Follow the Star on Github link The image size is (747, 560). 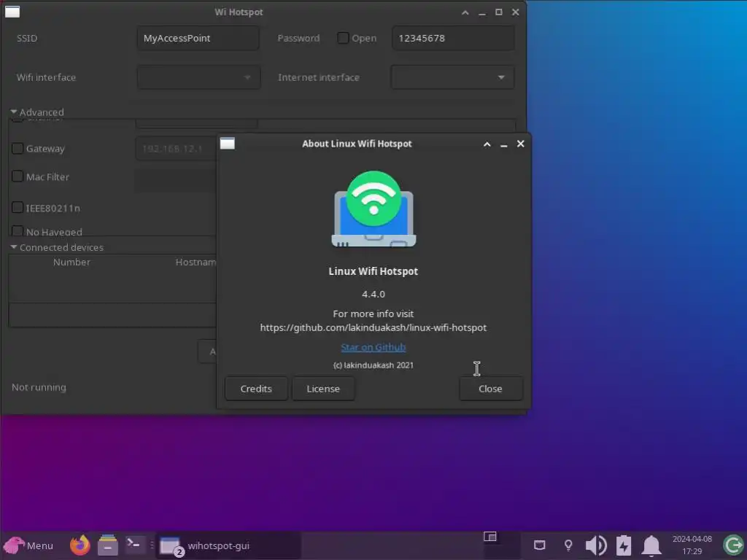click(373, 347)
